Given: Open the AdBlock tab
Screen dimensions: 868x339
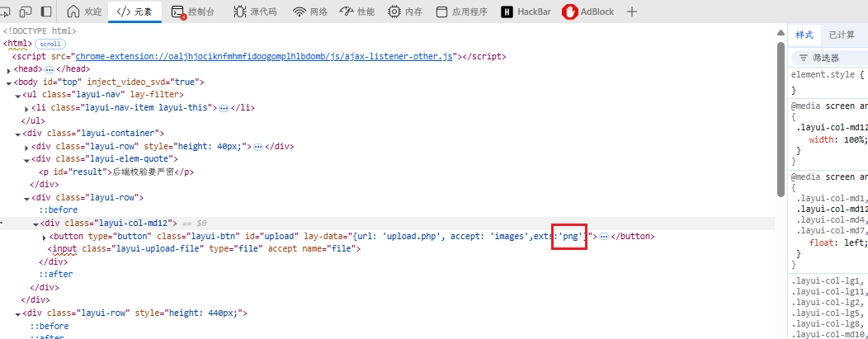Looking at the screenshot, I should (588, 12).
